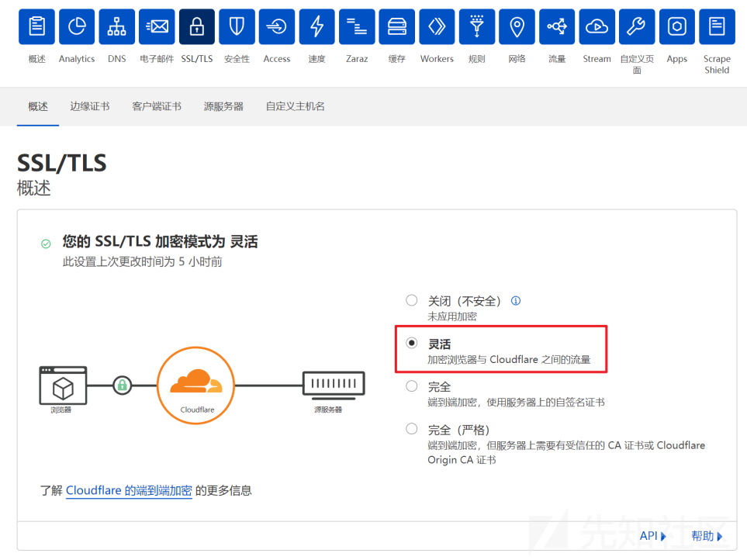This screenshot has height=560, width=747.
Task: Click description 加密浏览器与 Cloudflare 之间的流量
Action: pos(509,360)
